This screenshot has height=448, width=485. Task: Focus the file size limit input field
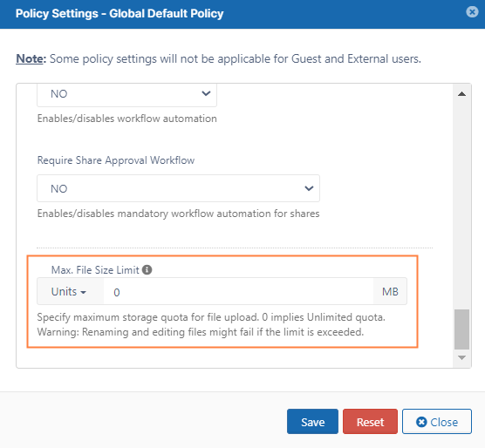click(x=238, y=291)
